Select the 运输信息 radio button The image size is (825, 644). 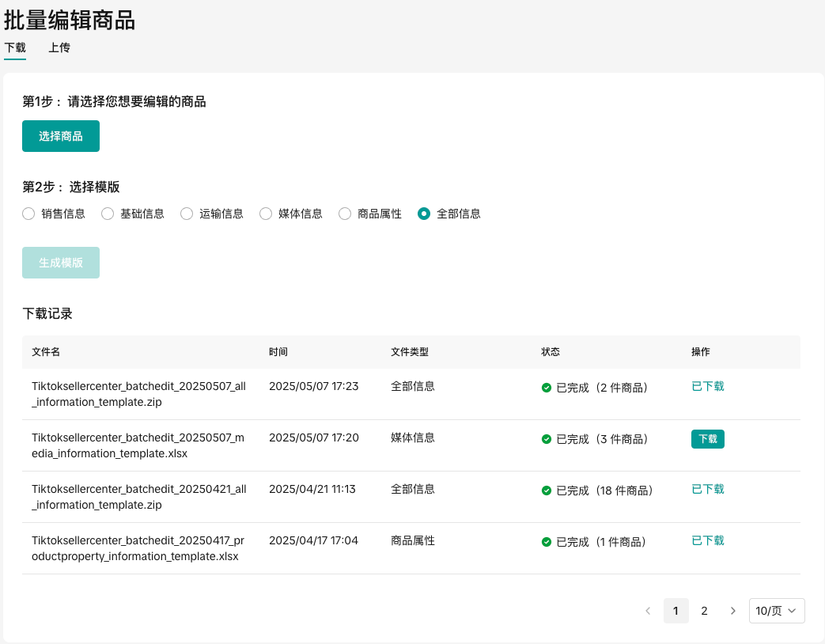(x=187, y=214)
